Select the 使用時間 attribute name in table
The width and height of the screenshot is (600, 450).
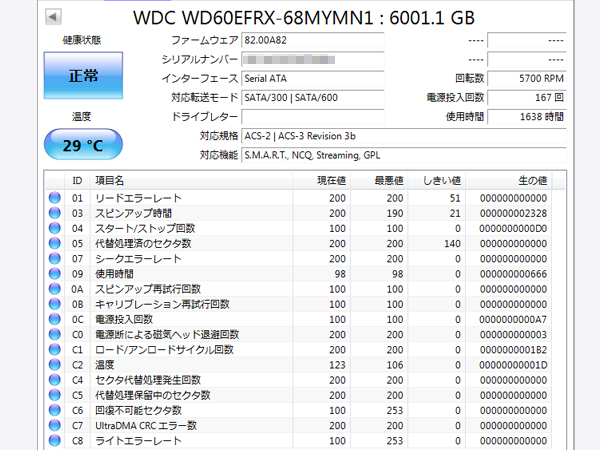(114, 274)
